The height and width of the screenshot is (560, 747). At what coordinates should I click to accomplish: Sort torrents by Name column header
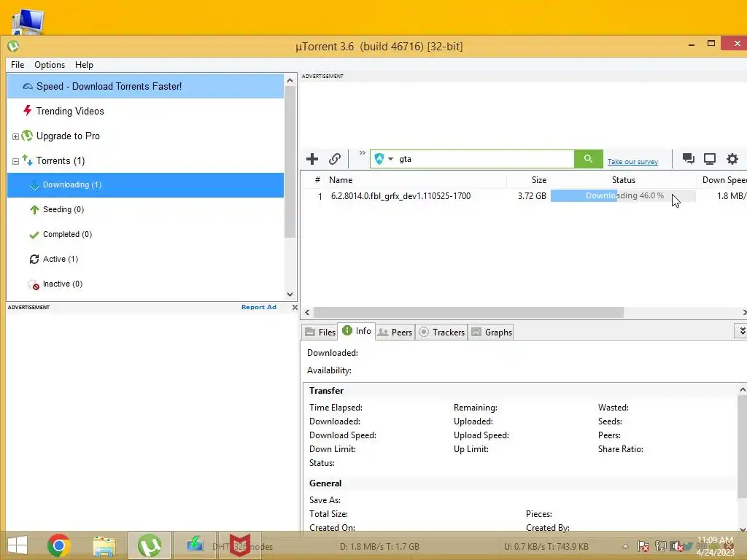tap(341, 180)
